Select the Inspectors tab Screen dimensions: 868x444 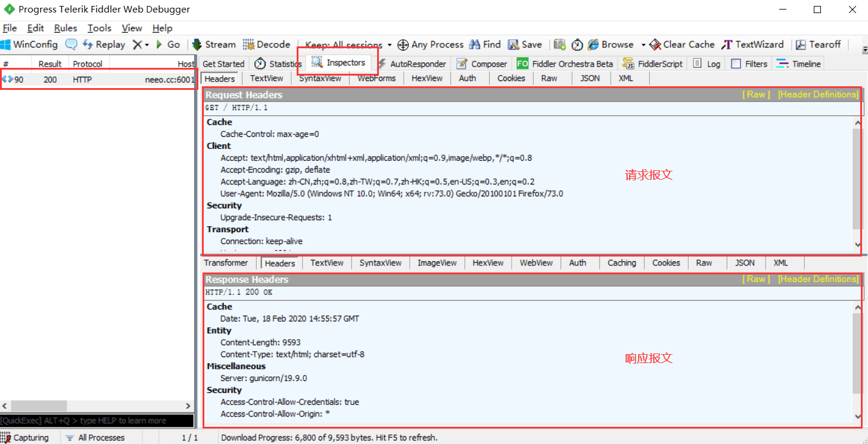[x=338, y=62]
